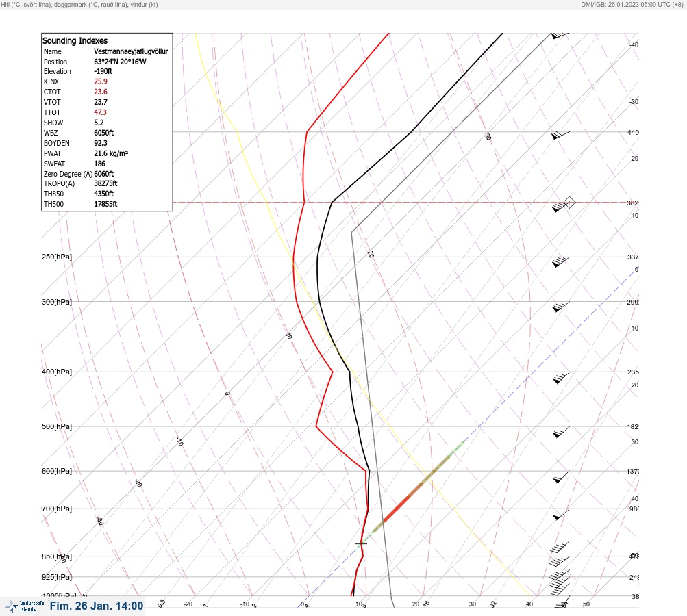Screen dimensions: 687x616
Task: Select the WBZ value 6050ft
Action: click(104, 133)
